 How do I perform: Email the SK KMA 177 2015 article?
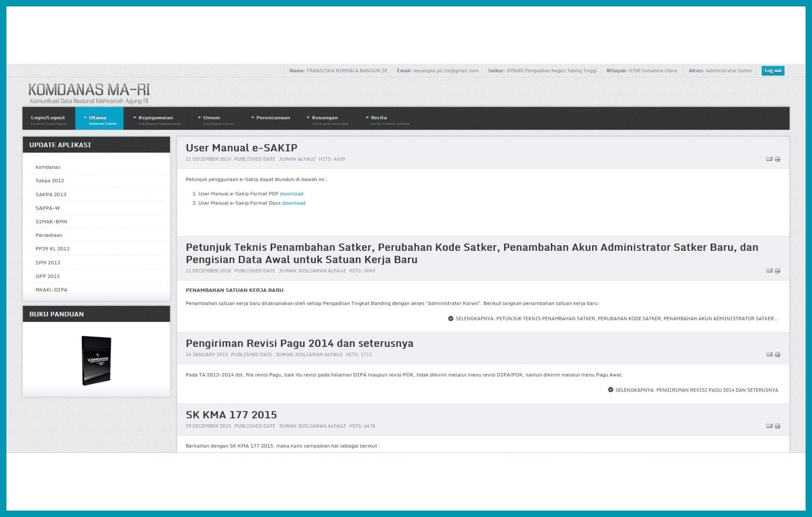[x=769, y=426]
